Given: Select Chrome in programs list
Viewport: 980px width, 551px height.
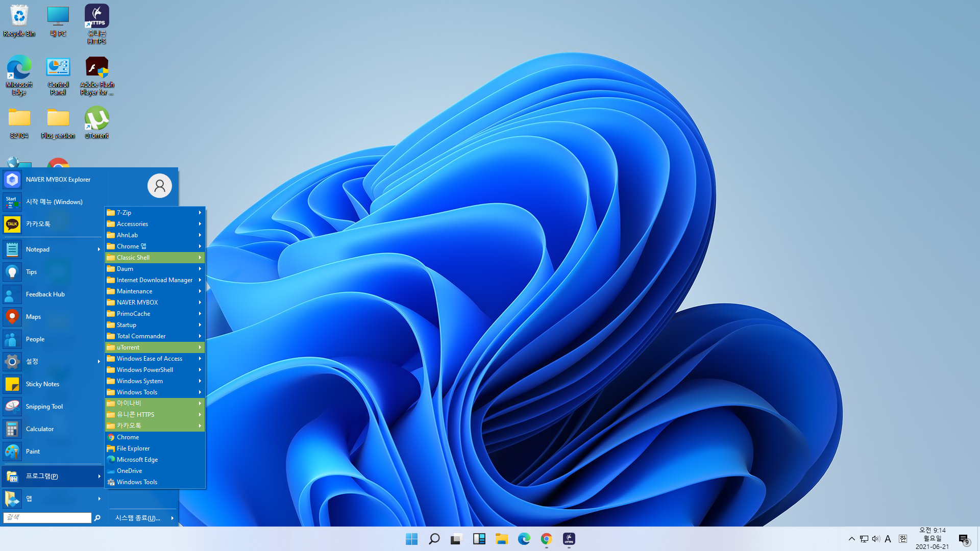Looking at the screenshot, I should click(x=155, y=437).
